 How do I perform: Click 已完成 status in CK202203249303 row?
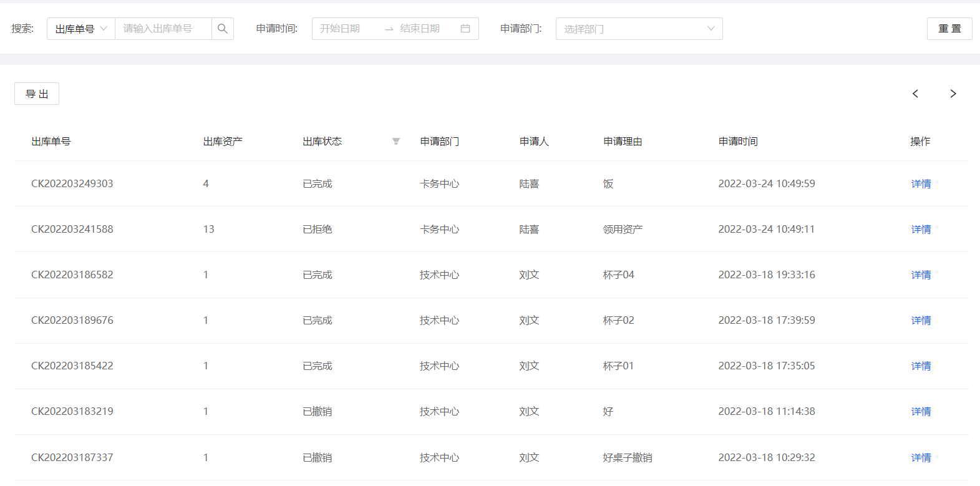pos(318,183)
